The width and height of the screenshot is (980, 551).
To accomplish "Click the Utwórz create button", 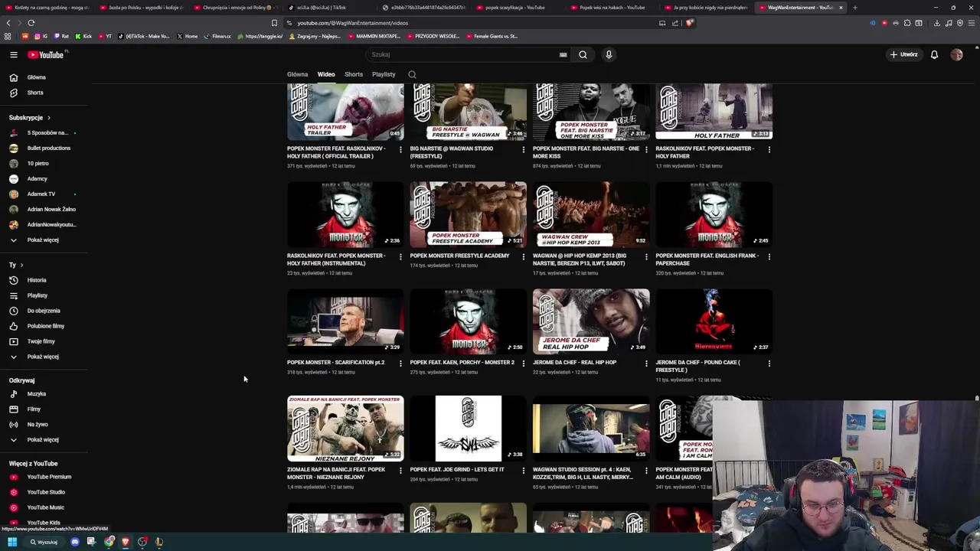I will 903,54.
